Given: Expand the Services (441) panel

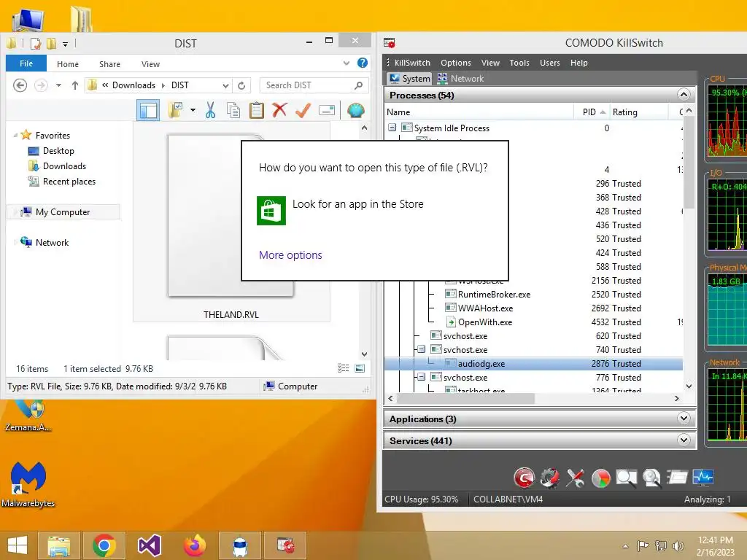Looking at the screenshot, I should click(684, 440).
